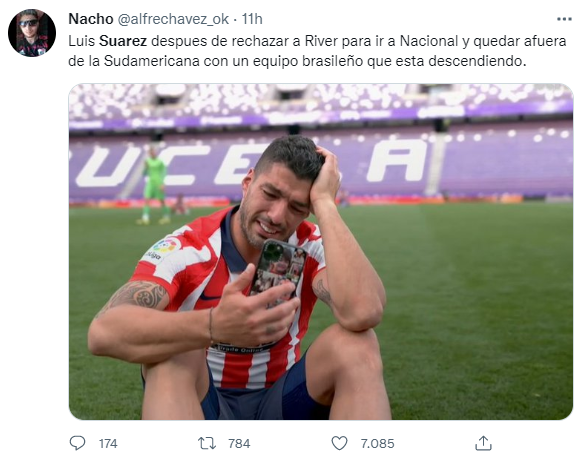The width and height of the screenshot is (586, 456).
Task: Click the bold word Suarez in the tweet
Action: coord(123,41)
